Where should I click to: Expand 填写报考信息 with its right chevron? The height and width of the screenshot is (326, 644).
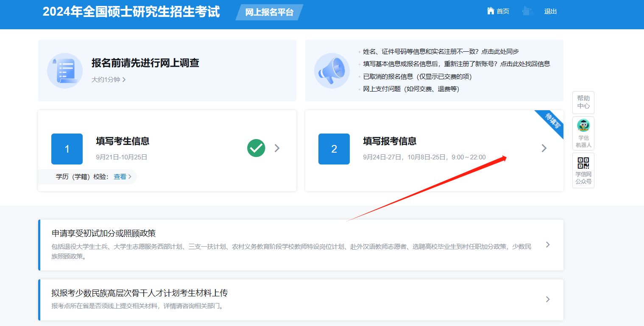[544, 148]
